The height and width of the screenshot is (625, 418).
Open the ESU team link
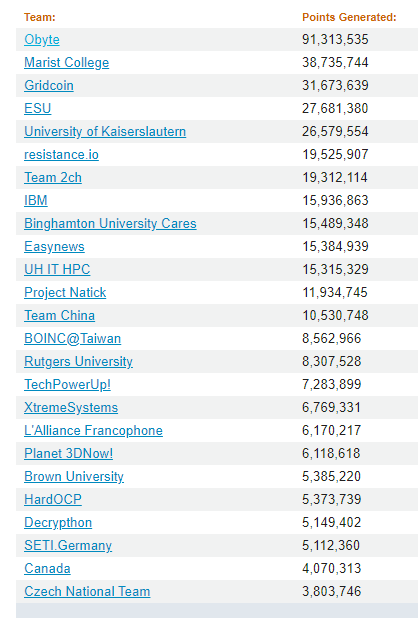click(37, 108)
